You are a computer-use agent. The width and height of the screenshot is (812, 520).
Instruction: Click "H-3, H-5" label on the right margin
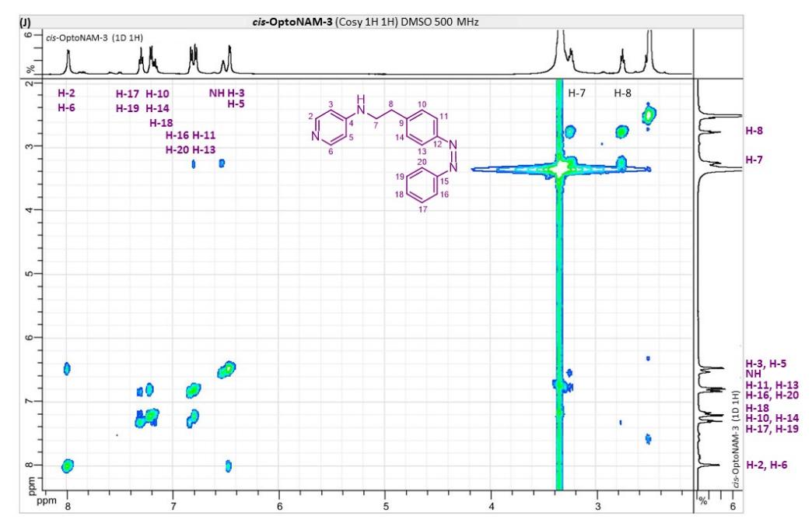point(771,364)
